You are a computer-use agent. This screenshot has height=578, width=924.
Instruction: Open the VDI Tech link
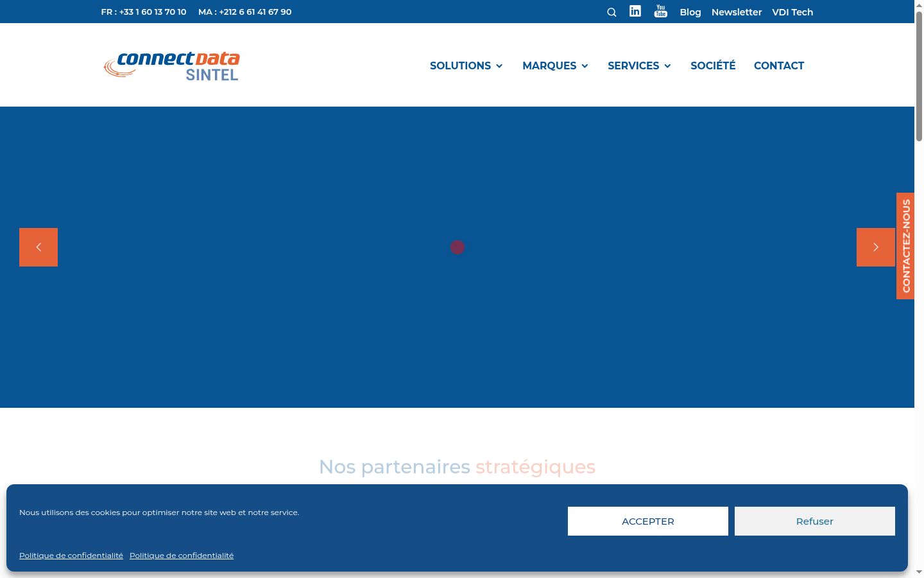(792, 12)
